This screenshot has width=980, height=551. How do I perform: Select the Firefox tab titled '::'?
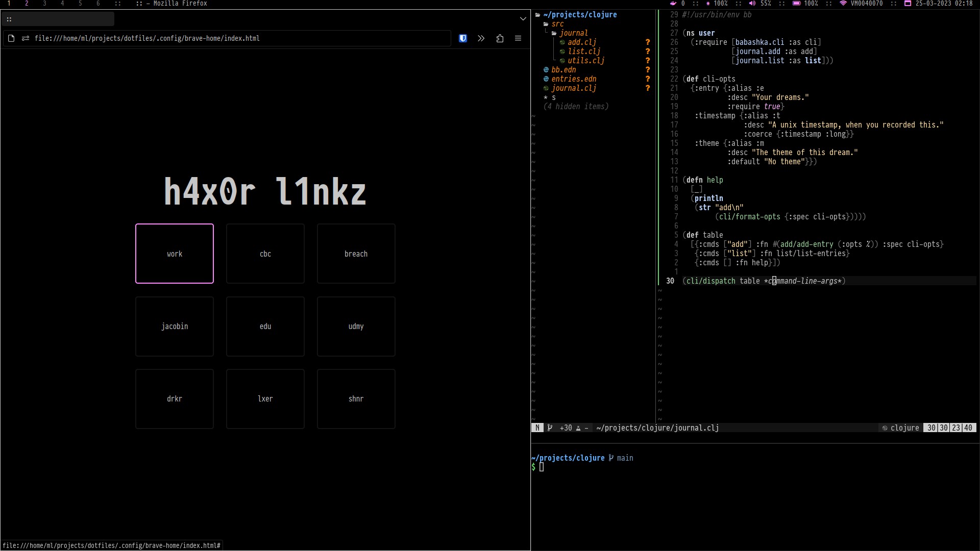click(x=57, y=19)
